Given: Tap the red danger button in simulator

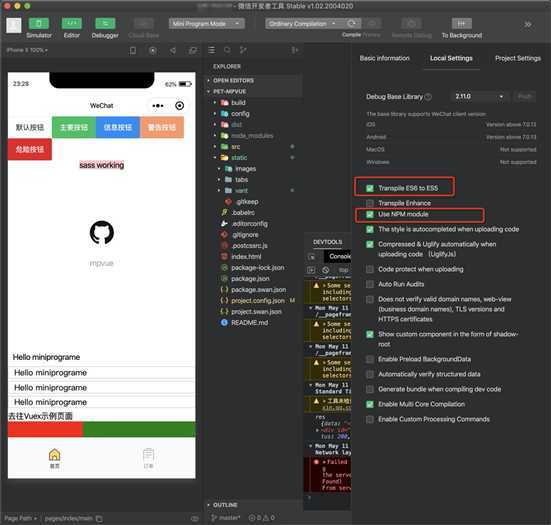Looking at the screenshot, I should [x=30, y=149].
